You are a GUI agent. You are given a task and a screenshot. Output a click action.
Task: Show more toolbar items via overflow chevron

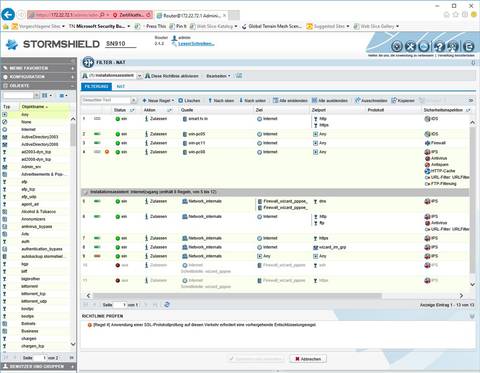click(x=471, y=100)
